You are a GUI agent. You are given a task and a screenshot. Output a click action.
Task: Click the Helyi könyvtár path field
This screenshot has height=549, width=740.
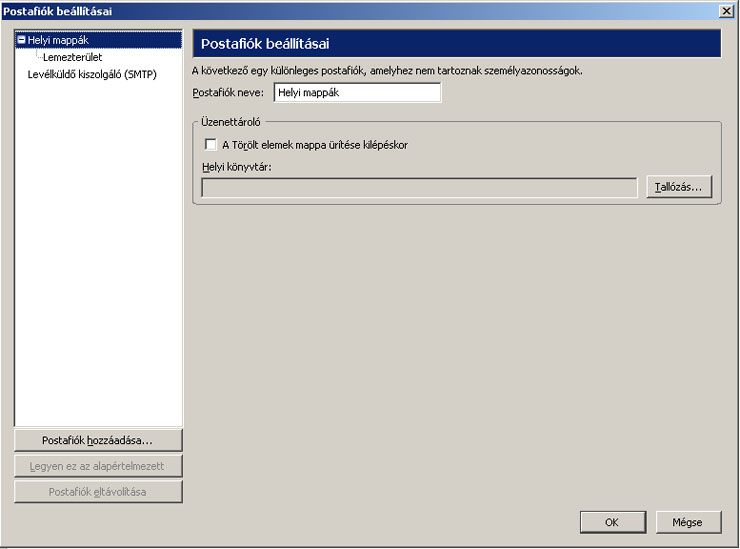click(x=419, y=187)
